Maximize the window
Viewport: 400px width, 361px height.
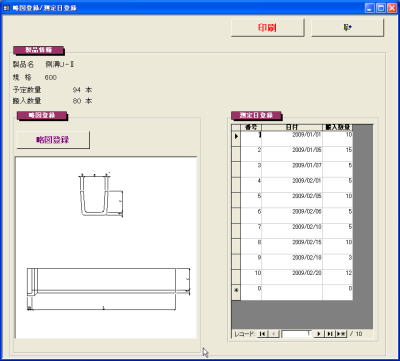pos(381,8)
